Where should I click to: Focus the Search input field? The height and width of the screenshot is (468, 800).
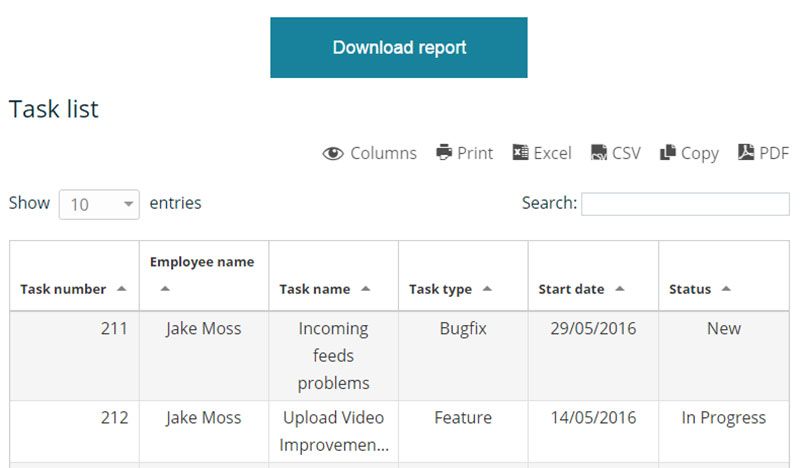coord(685,204)
